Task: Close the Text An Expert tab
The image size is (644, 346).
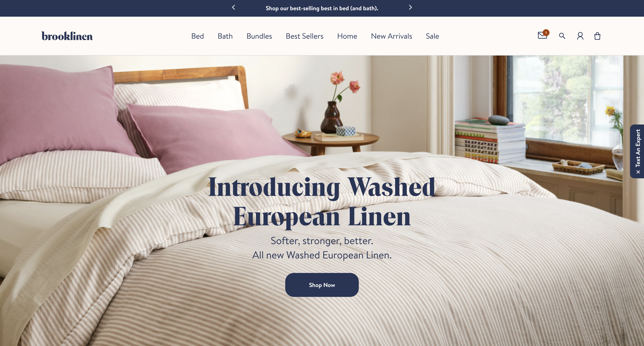Action: pos(638,172)
